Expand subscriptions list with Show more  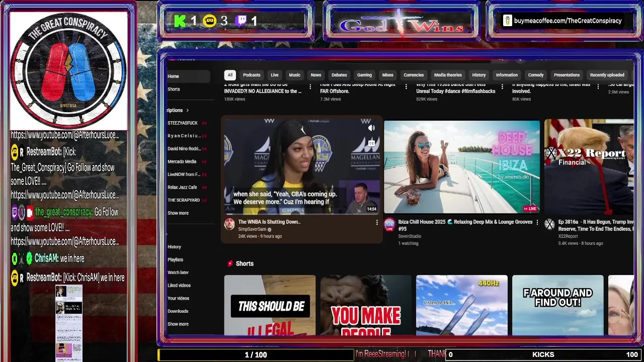[x=178, y=213]
